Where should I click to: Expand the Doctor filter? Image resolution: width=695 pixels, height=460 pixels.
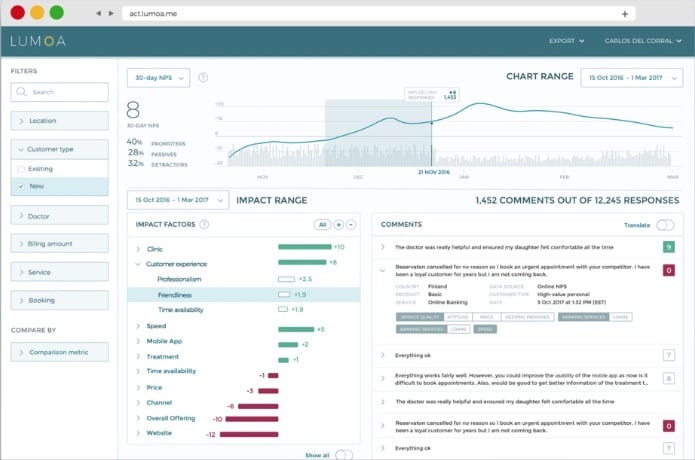(x=59, y=216)
